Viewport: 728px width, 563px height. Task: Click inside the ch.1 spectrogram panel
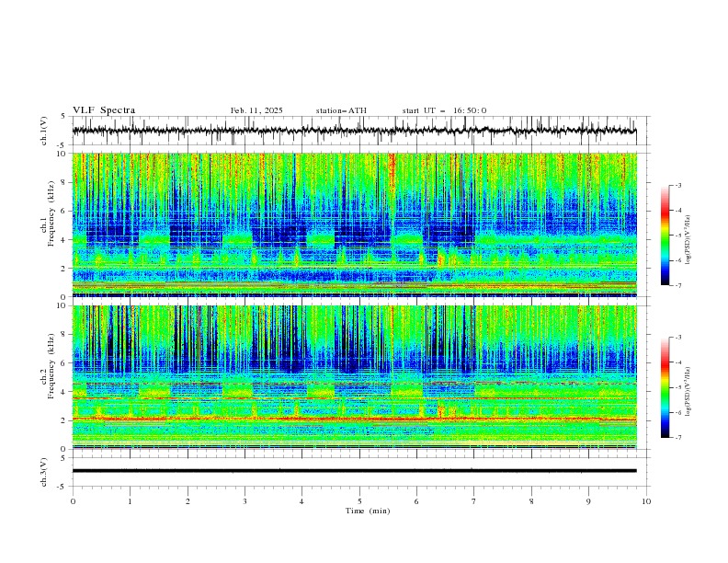(354, 224)
